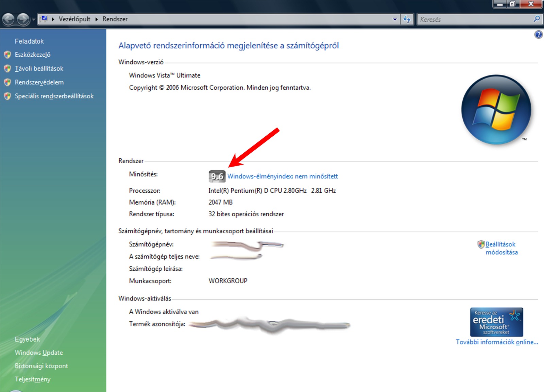Viewport: 544px width, 392px height.
Task: Click the Egyebek sidebar heading
Action: [x=27, y=339]
